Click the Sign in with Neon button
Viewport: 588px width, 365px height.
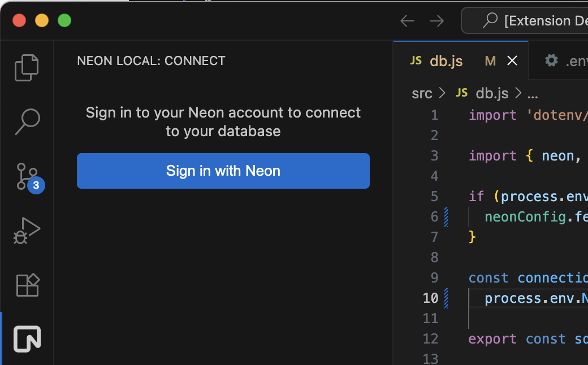tap(223, 171)
